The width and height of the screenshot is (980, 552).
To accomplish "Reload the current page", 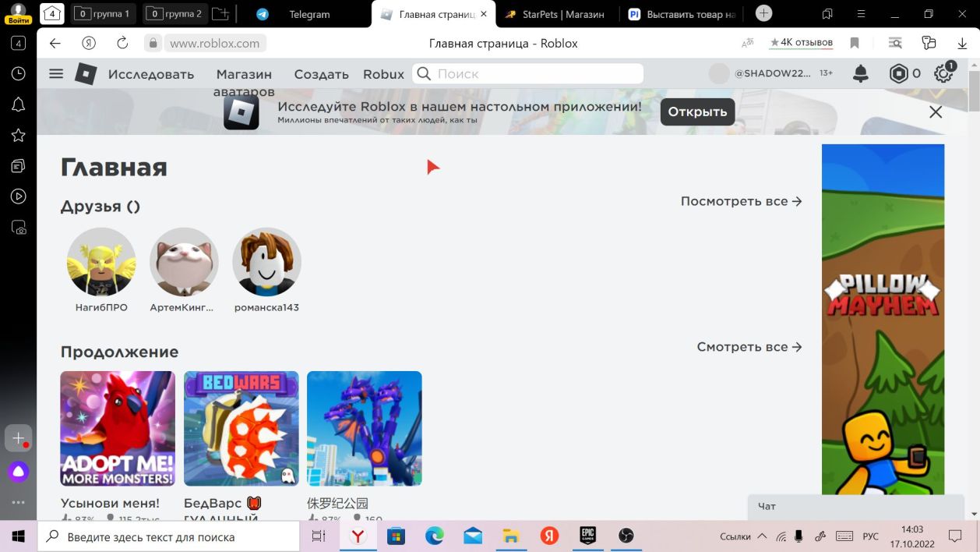I will click(122, 44).
